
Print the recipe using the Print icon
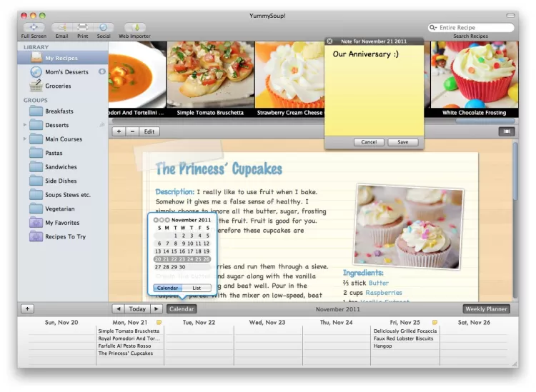[x=83, y=27]
